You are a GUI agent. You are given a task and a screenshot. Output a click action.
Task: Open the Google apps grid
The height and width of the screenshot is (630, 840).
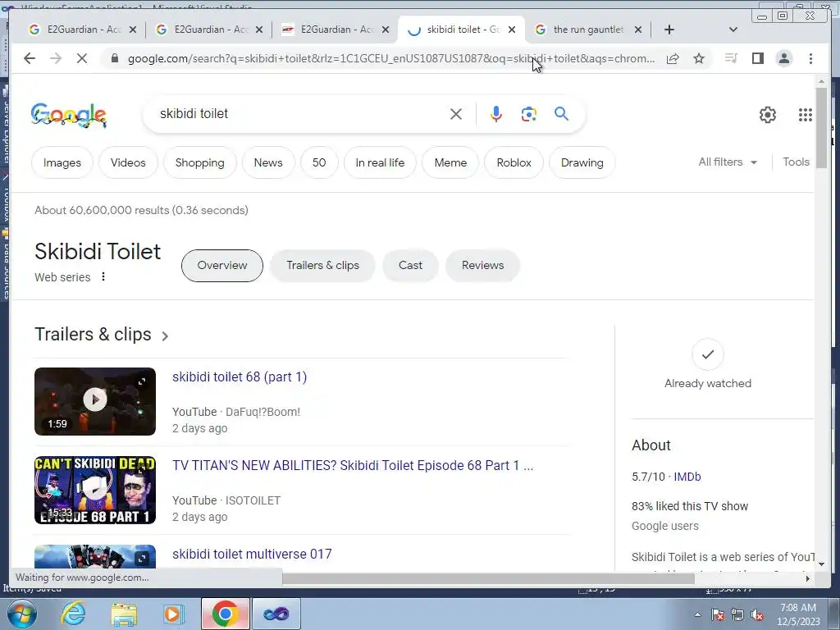[806, 115]
